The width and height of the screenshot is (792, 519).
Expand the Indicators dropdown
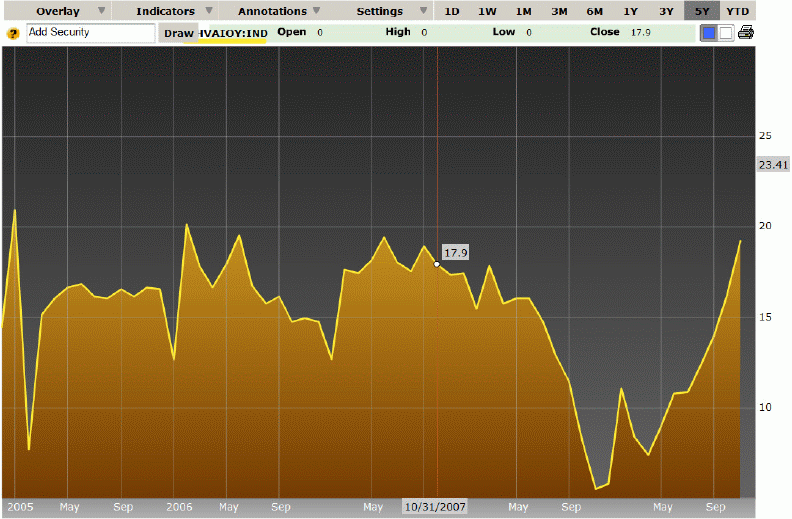(x=173, y=11)
